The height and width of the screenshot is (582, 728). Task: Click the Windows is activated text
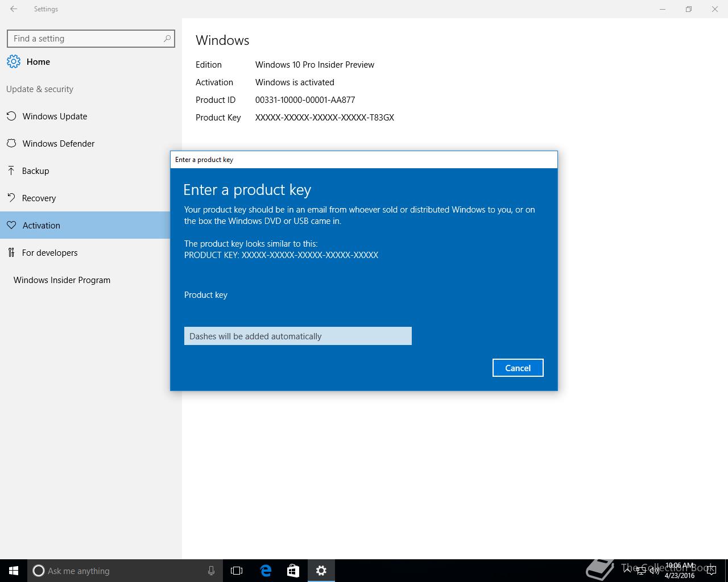point(295,82)
